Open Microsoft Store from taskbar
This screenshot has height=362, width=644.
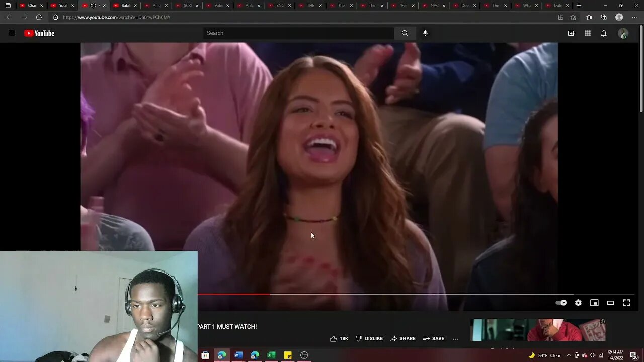pyautogui.click(x=205, y=355)
